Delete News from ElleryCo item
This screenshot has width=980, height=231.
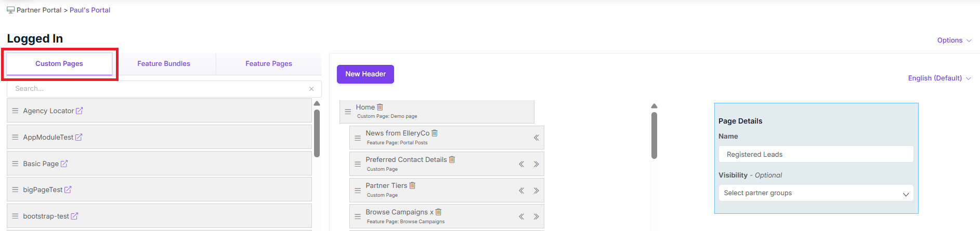(x=435, y=133)
